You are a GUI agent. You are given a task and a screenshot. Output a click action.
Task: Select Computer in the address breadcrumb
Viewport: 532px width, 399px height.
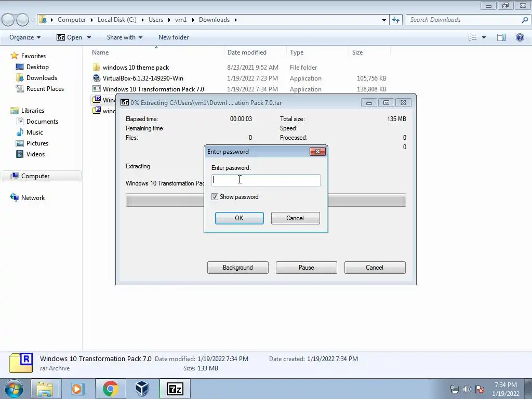[x=72, y=20]
